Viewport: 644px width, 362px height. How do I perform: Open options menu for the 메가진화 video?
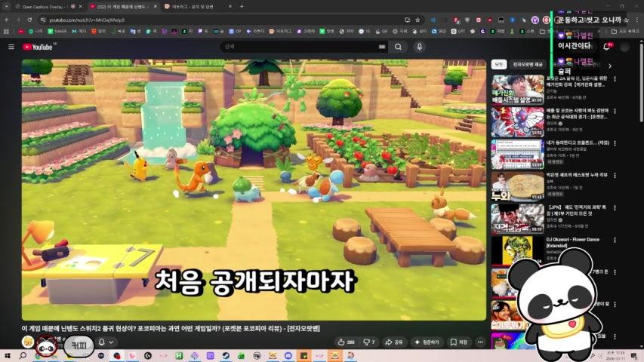(x=615, y=78)
